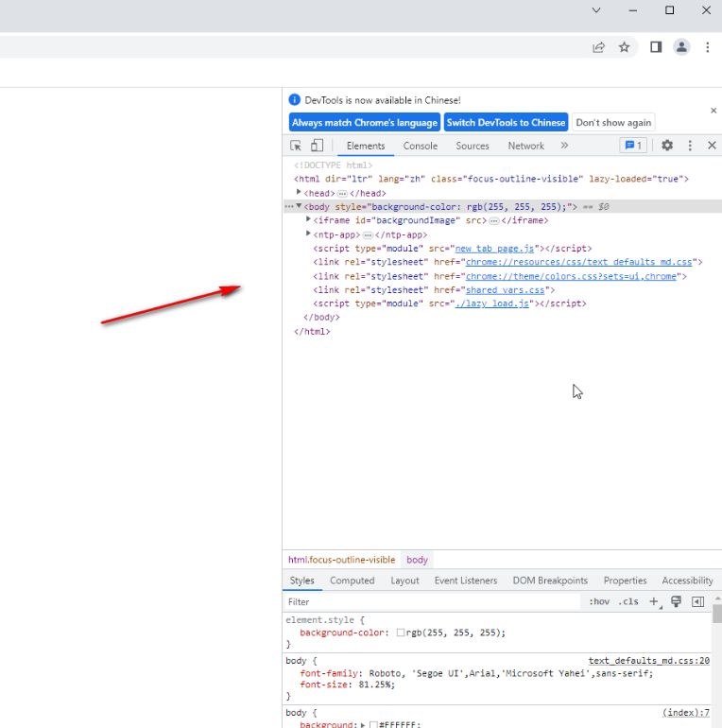Open the tab search chevron in title bar
The width and height of the screenshot is (722, 728).
pos(596,10)
